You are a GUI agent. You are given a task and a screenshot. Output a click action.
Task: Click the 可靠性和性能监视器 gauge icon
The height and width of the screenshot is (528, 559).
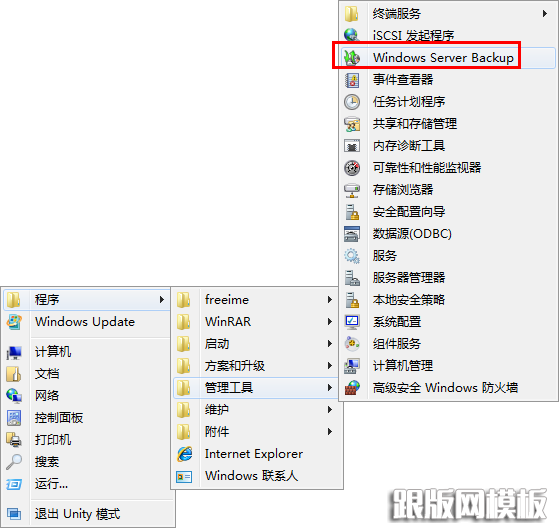pos(352,168)
